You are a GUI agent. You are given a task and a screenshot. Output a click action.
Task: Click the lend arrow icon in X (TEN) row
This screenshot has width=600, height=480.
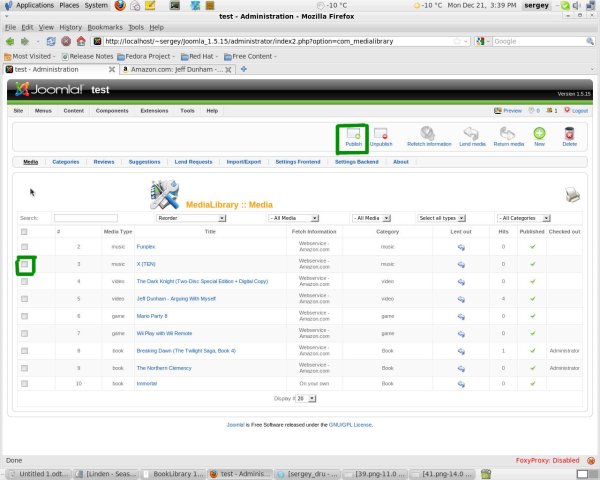click(461, 264)
